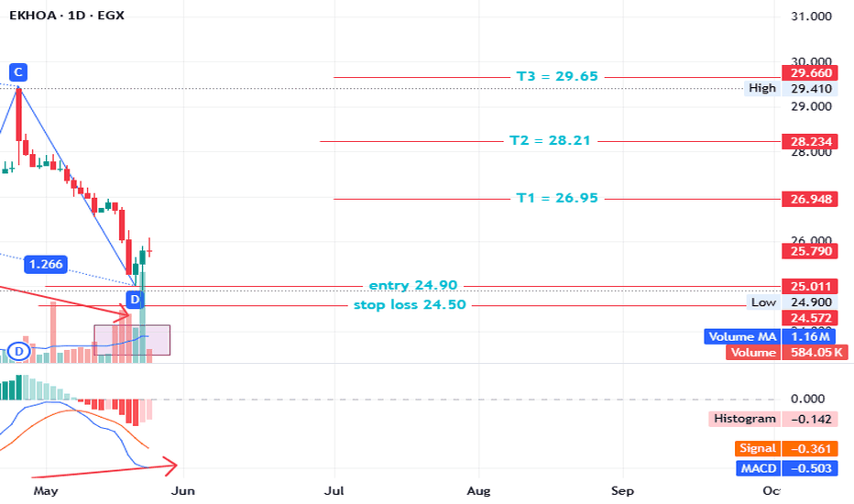Image resolution: width=854 pixels, height=504 pixels.
Task: Click the EKHOA 1D EGX symbol title
Action: tap(67, 16)
